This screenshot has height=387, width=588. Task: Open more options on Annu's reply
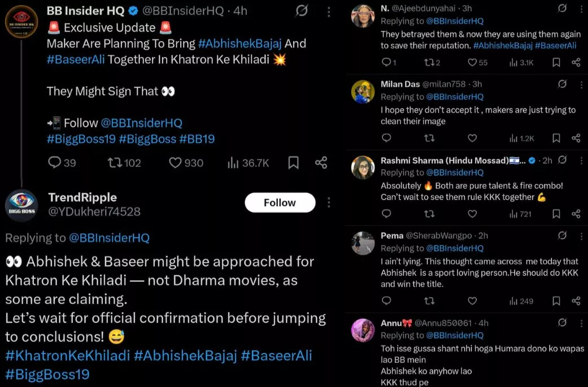click(x=581, y=323)
